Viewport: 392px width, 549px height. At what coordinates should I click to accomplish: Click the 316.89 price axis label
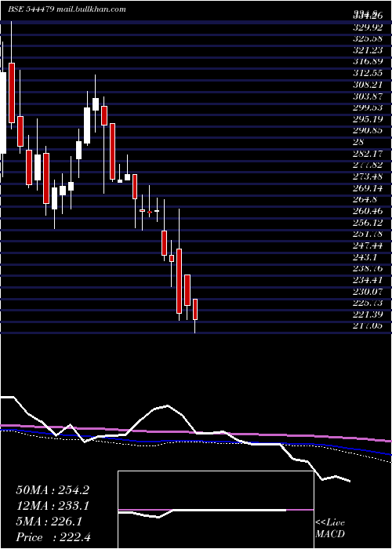(367, 62)
